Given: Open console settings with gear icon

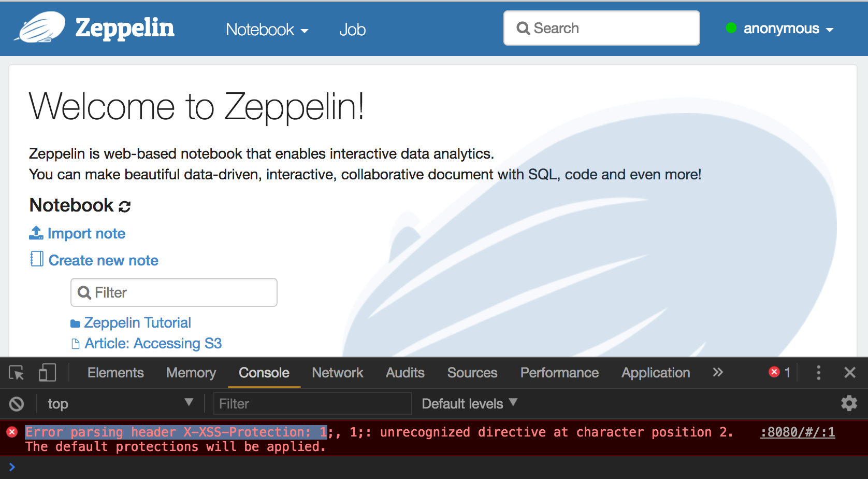Looking at the screenshot, I should 849,403.
